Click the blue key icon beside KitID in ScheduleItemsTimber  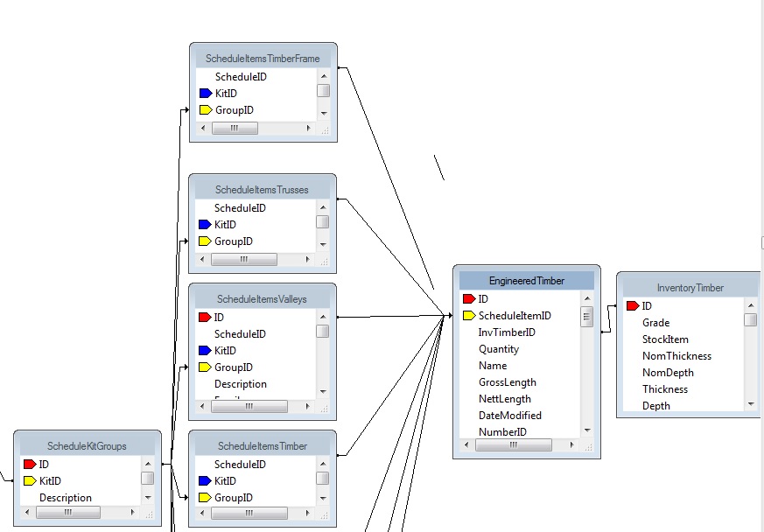205,480
